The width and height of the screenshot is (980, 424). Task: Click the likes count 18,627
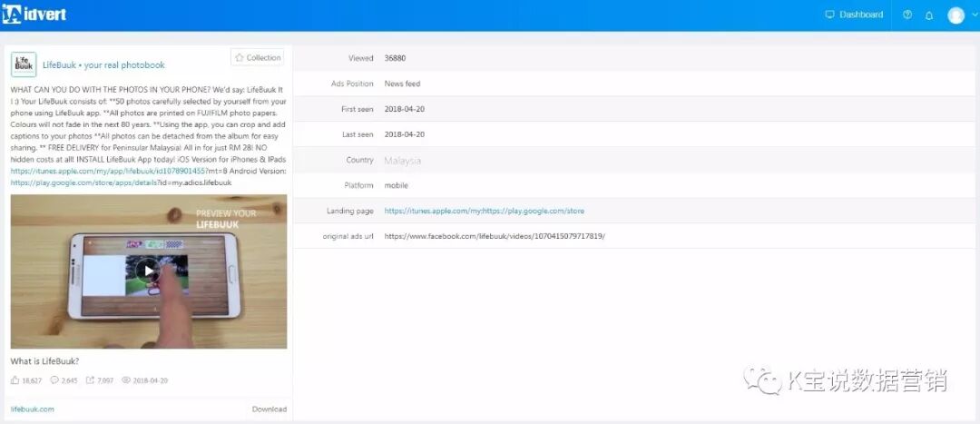point(27,380)
